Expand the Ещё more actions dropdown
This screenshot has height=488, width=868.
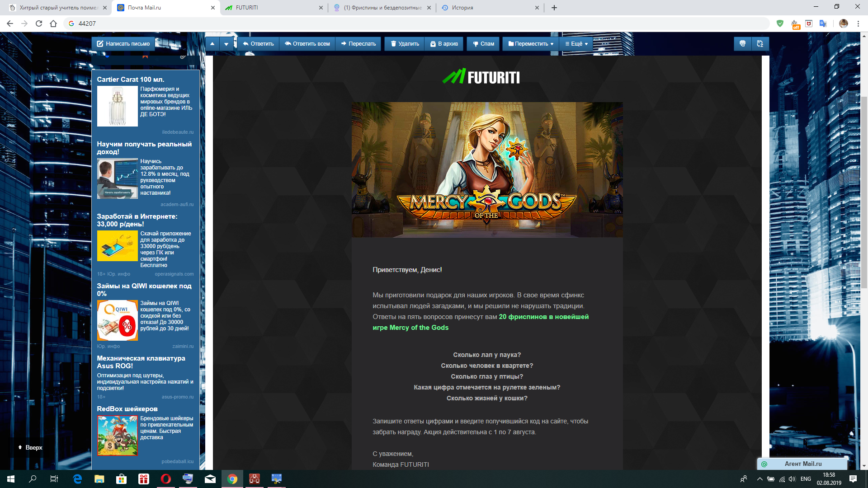[x=576, y=44]
